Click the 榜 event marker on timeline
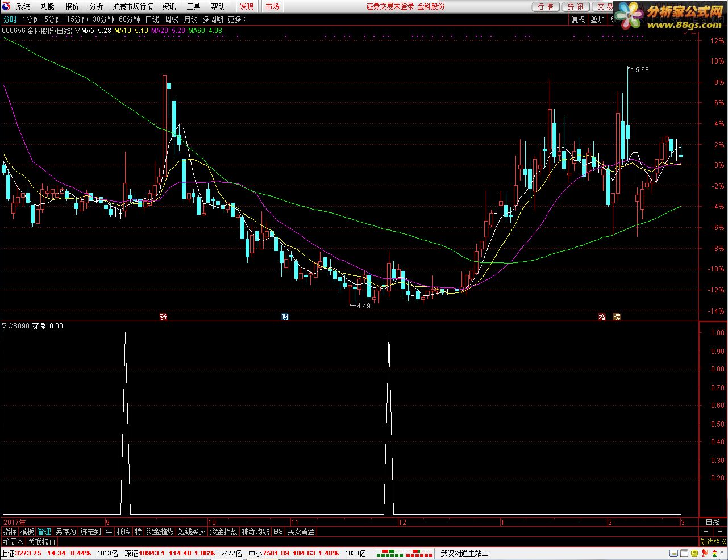The height and width of the screenshot is (560, 728). click(x=617, y=317)
